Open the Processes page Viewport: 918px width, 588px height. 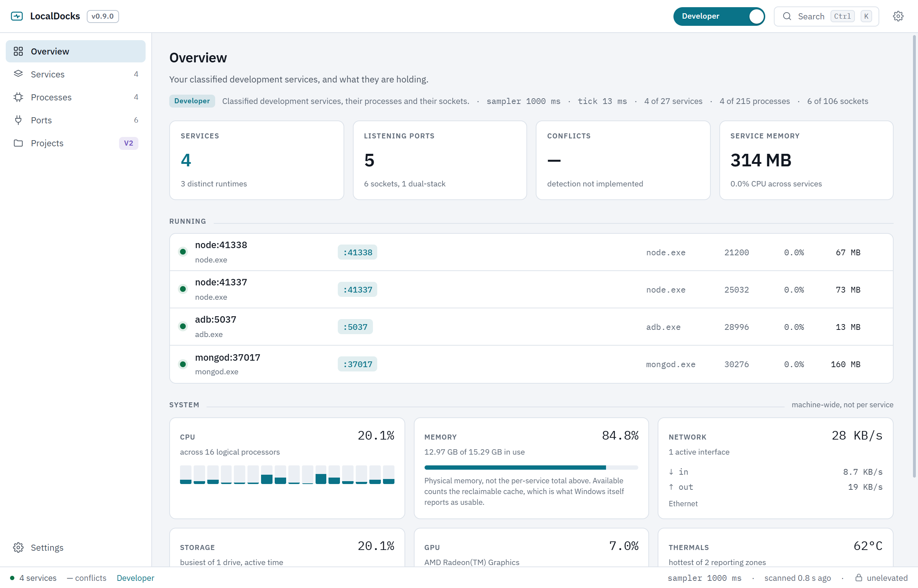click(76, 97)
